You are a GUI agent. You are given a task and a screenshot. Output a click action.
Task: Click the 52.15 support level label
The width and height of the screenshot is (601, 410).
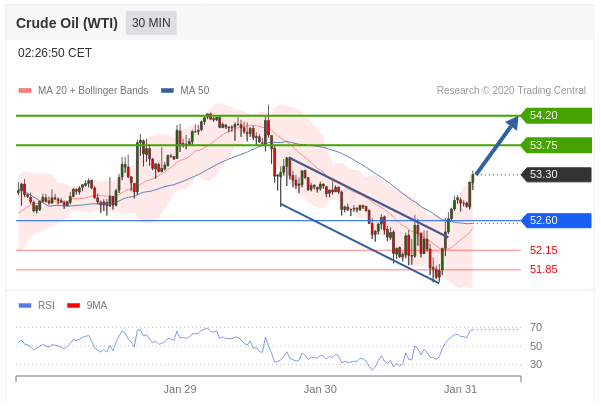[x=544, y=250]
